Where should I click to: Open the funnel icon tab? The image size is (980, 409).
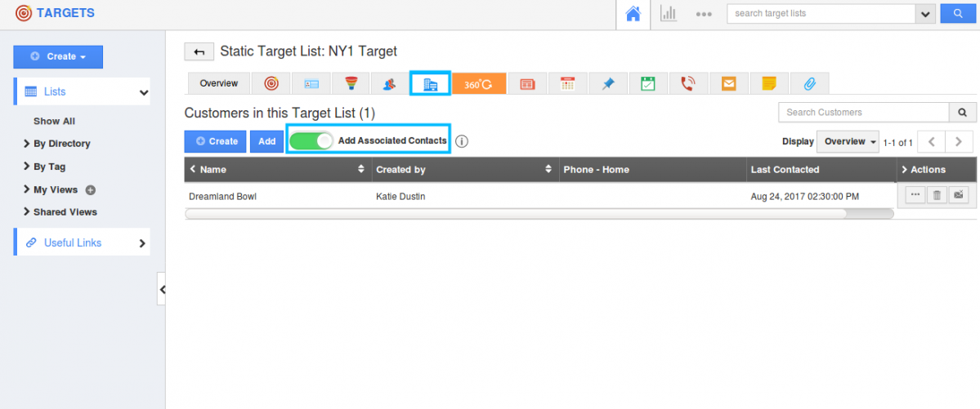(350, 83)
